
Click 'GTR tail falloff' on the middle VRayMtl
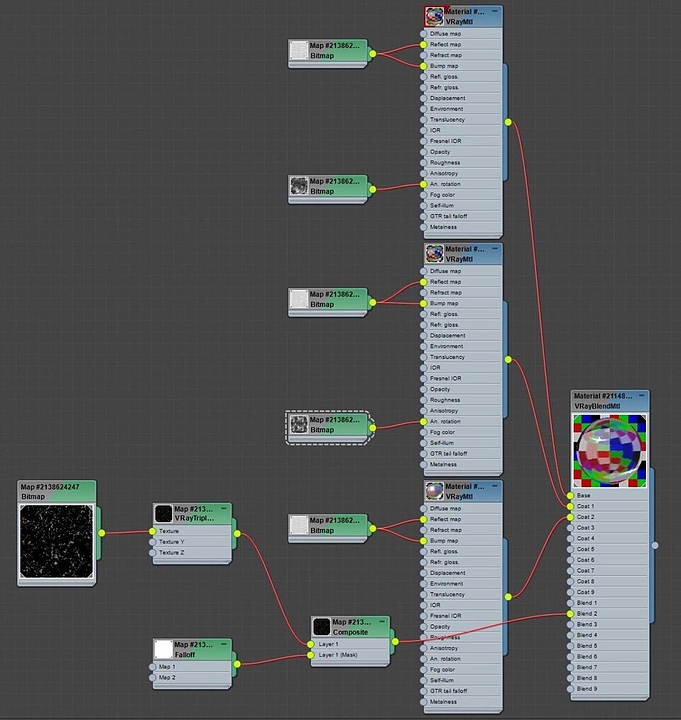pos(449,454)
